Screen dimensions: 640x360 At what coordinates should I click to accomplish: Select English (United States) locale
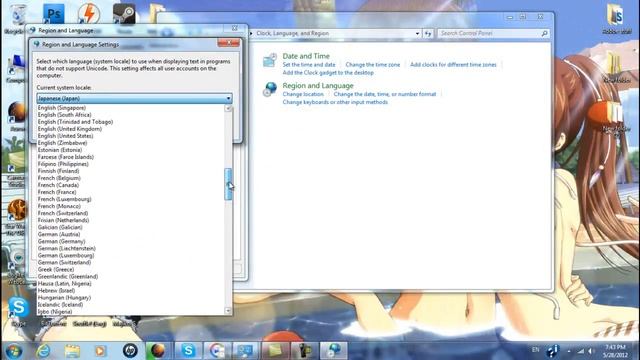tap(65, 136)
